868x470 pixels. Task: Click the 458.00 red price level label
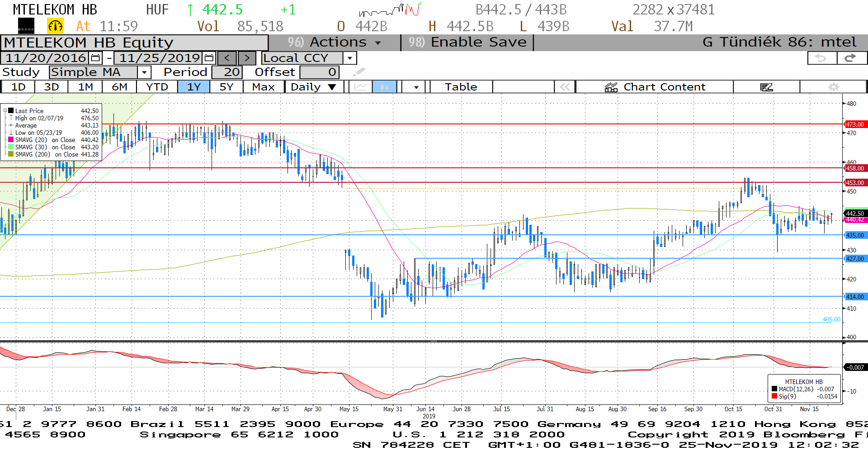click(855, 168)
